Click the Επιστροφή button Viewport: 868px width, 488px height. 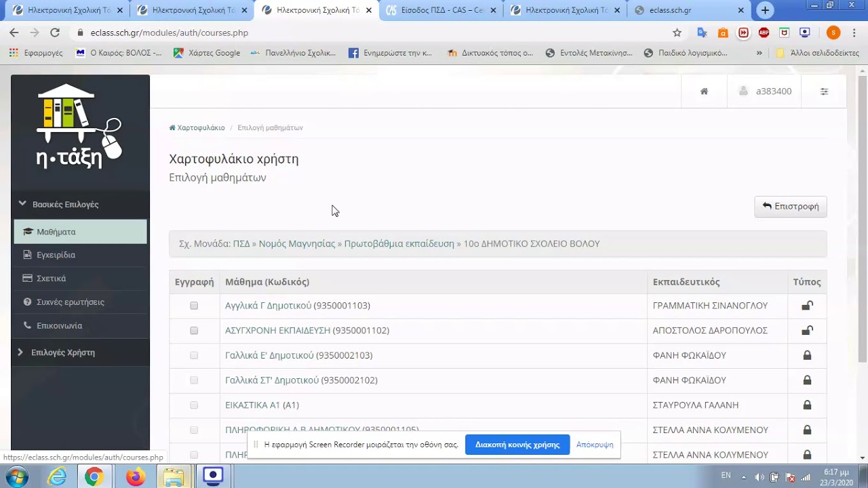pyautogui.click(x=791, y=207)
